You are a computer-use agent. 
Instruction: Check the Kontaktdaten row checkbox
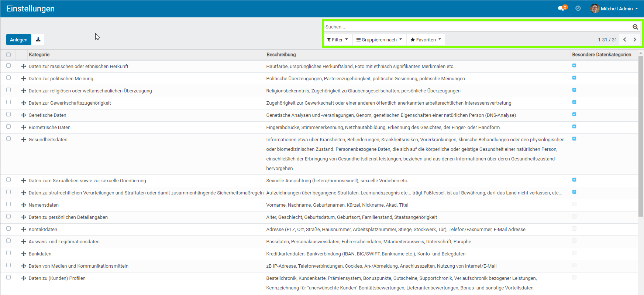[8, 229]
